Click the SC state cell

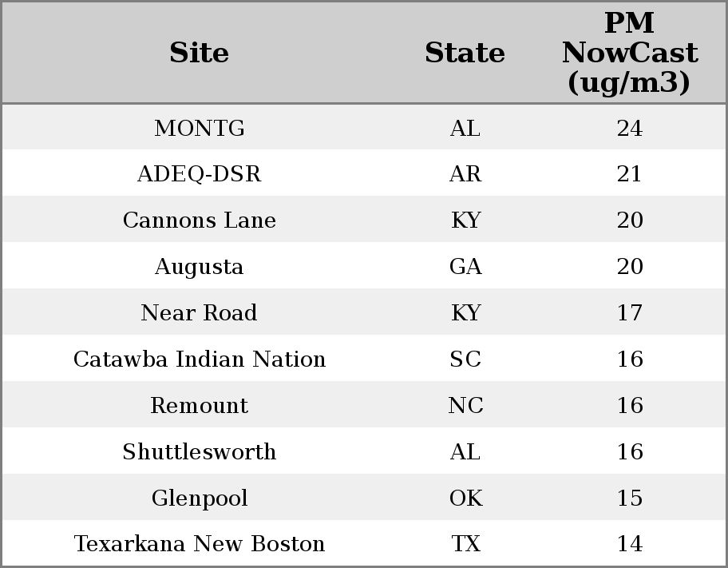click(465, 359)
